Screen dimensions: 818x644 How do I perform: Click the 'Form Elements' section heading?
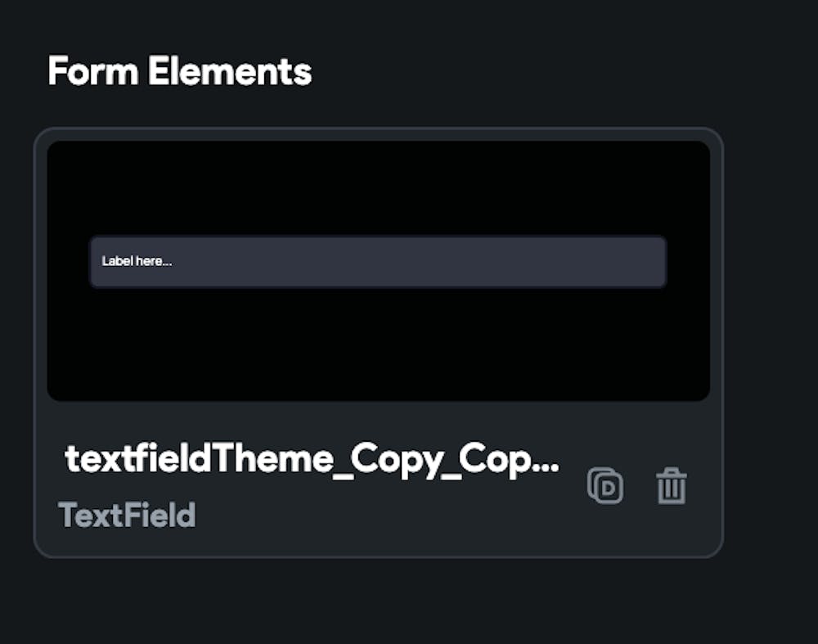click(180, 72)
